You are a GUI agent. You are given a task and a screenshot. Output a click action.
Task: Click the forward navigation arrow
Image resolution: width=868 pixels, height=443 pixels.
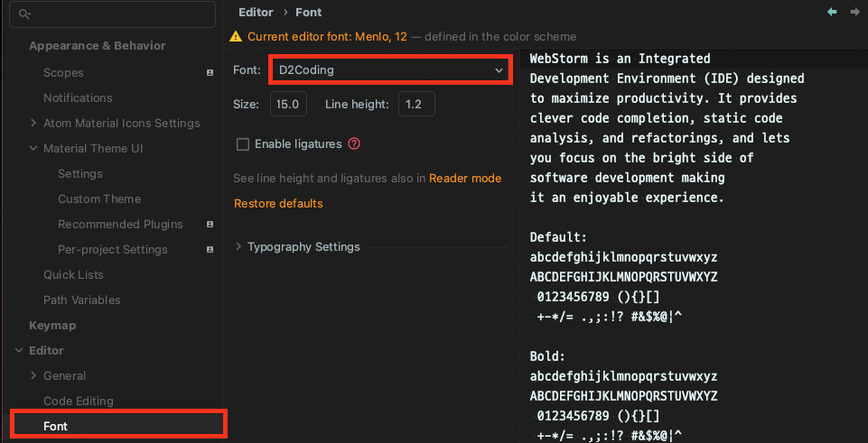[854, 12]
